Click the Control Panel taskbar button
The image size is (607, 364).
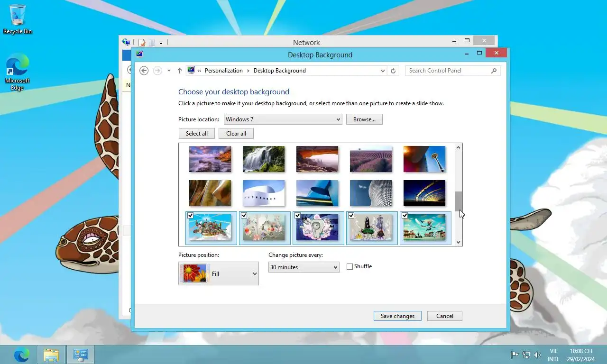click(81, 355)
